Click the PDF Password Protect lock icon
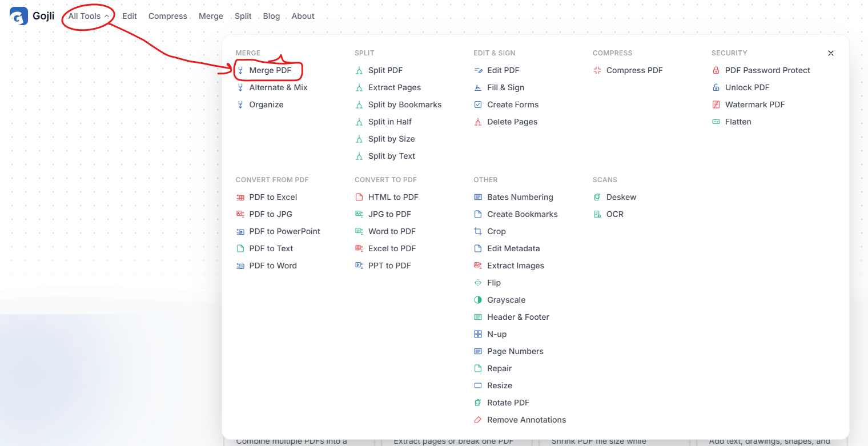868x446 pixels. pos(716,70)
